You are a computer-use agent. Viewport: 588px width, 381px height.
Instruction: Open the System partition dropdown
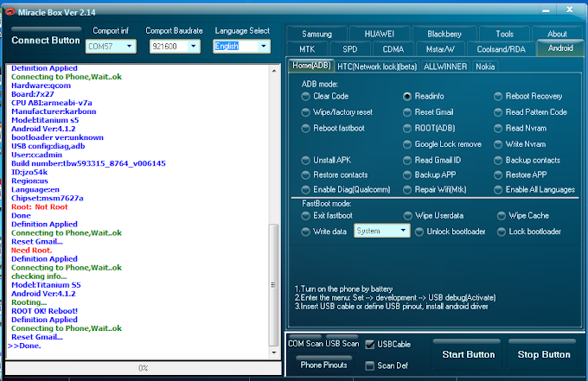coord(381,231)
